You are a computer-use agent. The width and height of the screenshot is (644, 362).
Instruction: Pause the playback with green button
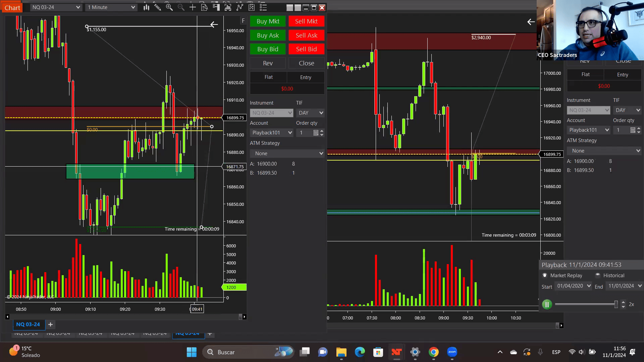[547, 304]
